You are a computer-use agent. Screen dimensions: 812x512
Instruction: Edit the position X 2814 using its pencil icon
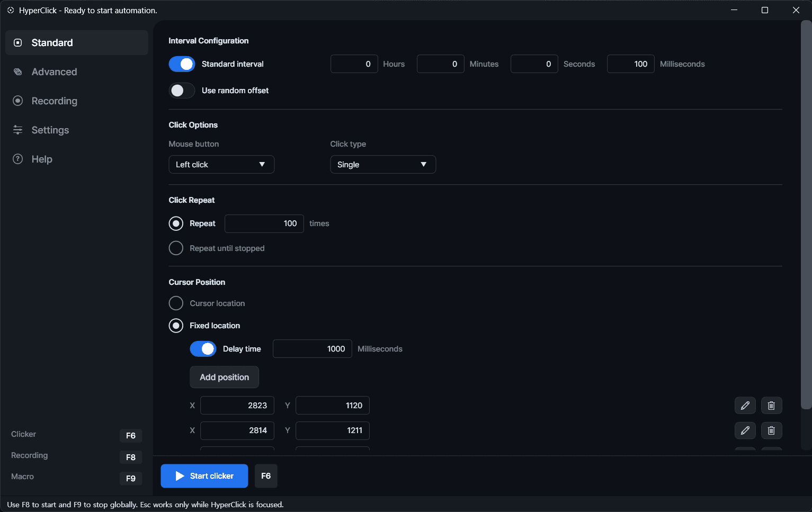click(745, 430)
